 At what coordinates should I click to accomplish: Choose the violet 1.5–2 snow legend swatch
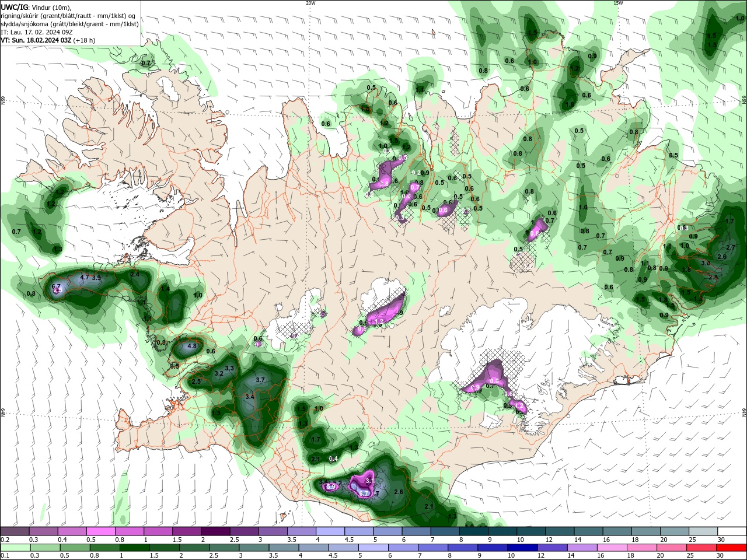point(187,531)
